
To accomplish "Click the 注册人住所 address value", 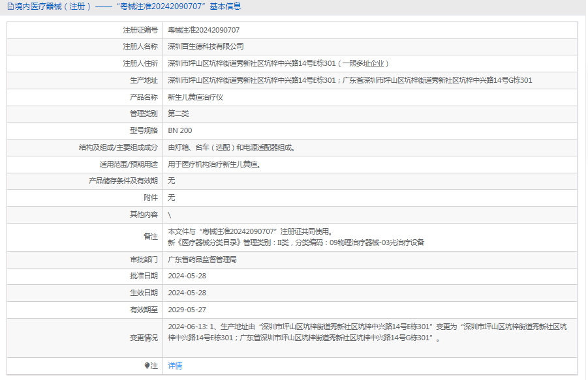I will (278, 63).
